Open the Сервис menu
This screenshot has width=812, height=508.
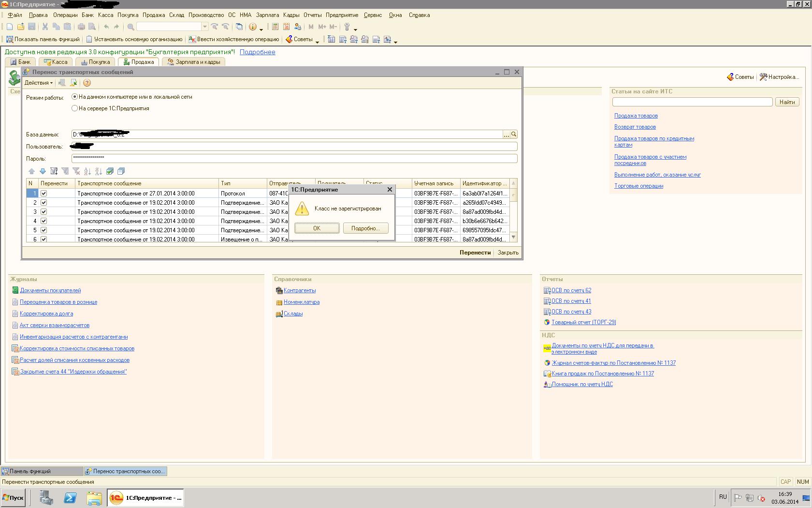373,15
